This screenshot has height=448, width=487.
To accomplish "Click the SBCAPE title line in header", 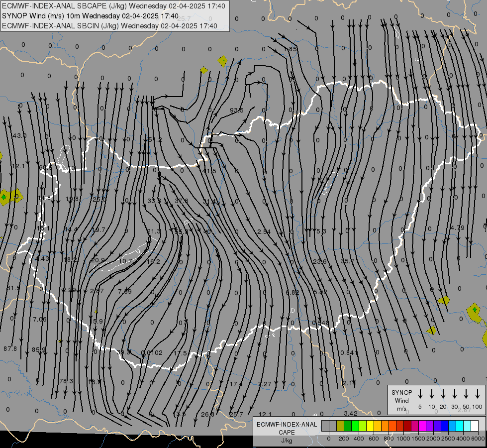I will [114, 6].
